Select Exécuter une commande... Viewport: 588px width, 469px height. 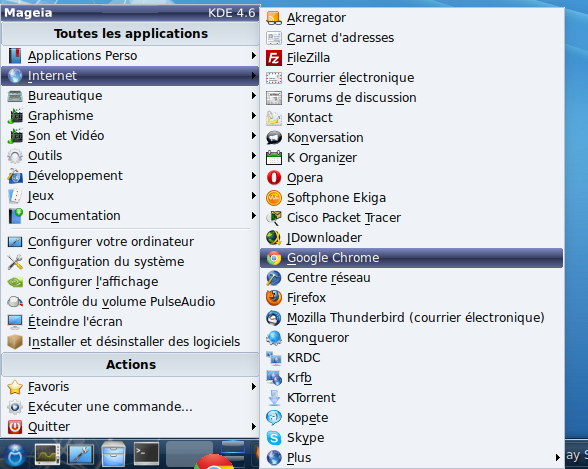click(x=130, y=407)
